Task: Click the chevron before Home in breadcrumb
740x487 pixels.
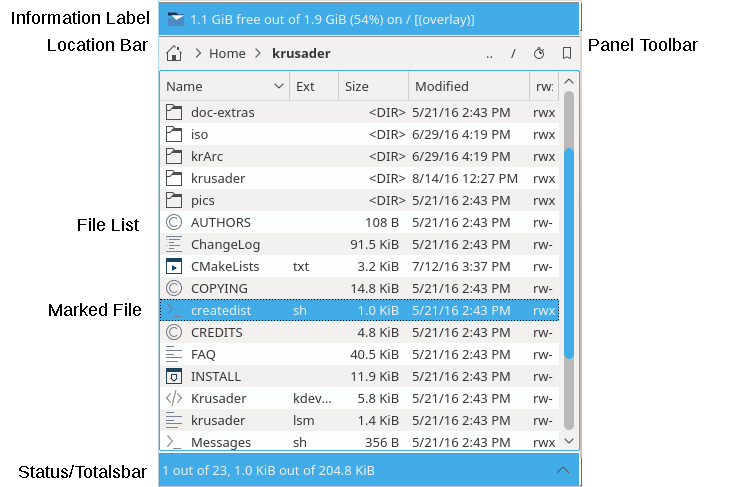Action: point(198,53)
